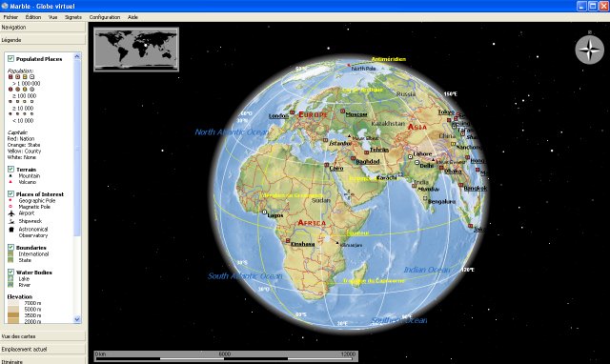Toggle the Terrain checkbox
610x364 pixels.
click(x=10, y=170)
